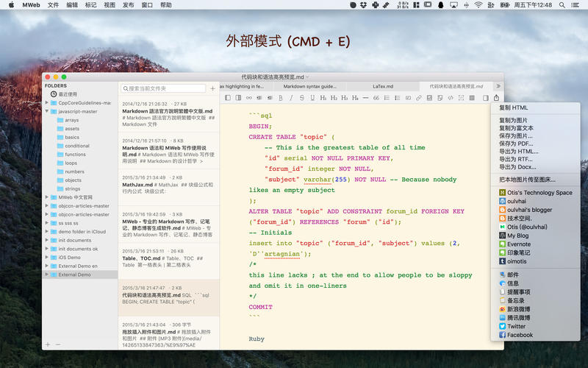
Task: Expand the iOS Demo folder
Action: click(x=47, y=258)
